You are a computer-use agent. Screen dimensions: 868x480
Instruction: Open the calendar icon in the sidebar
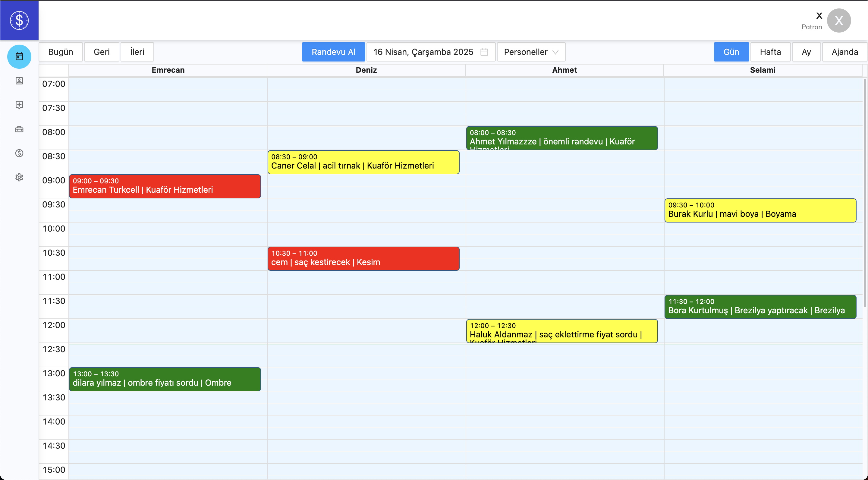tap(19, 56)
